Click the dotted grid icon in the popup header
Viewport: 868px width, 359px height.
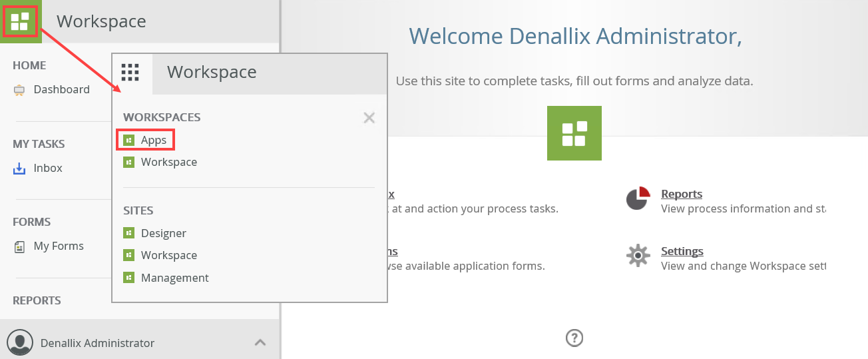pos(130,72)
